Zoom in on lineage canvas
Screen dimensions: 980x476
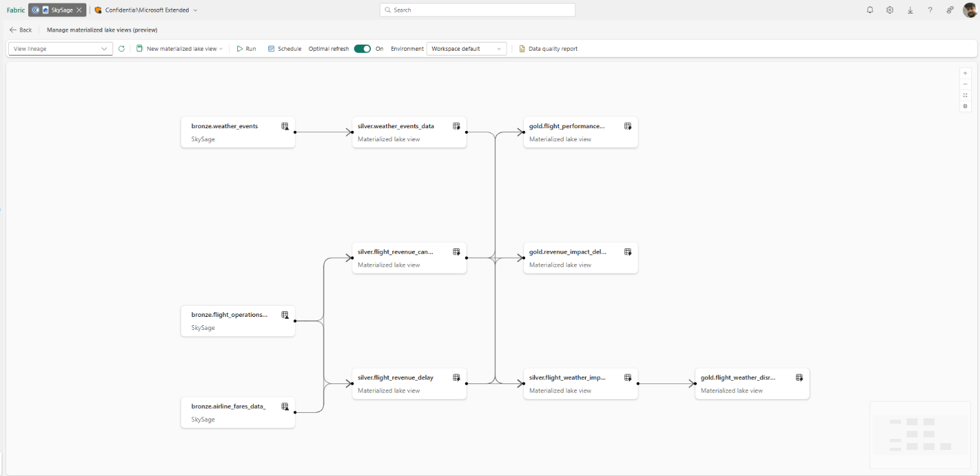(965, 73)
